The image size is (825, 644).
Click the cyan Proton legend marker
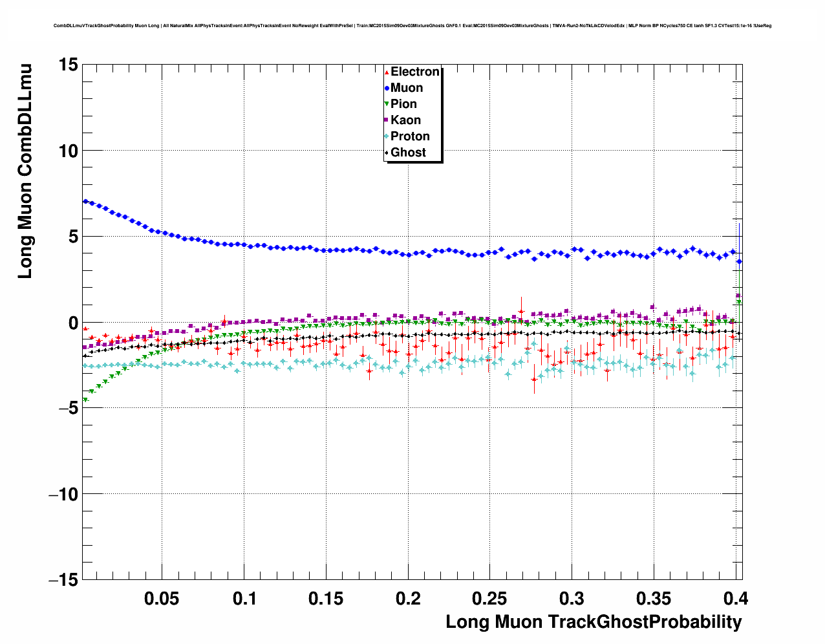pos(387,136)
